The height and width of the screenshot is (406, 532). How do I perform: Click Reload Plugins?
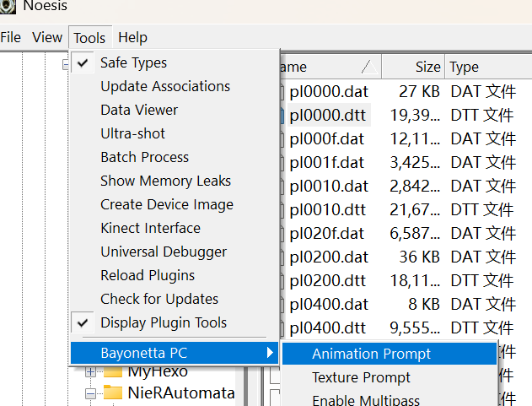coord(147,275)
